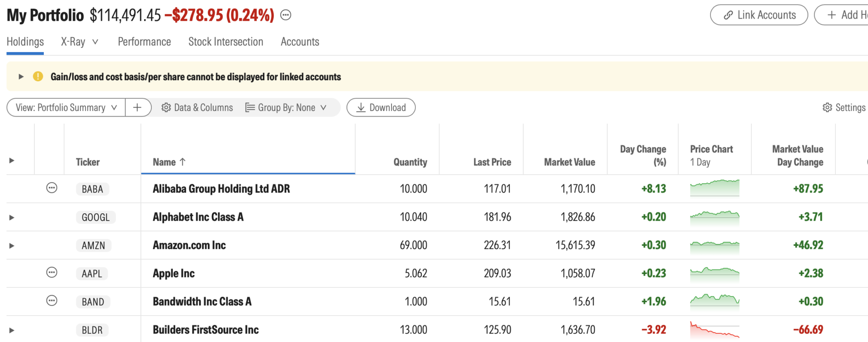Sort by Day Change (%) column header
Image resolution: width=868 pixels, height=342 pixels.
[643, 155]
